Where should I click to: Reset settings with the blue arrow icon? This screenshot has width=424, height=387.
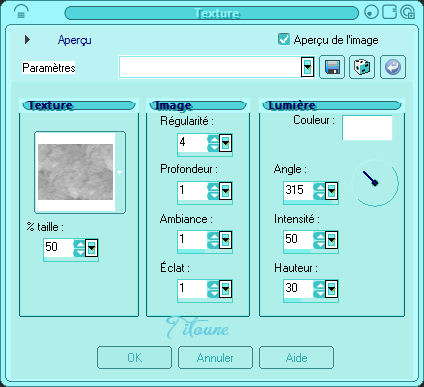pos(393,67)
